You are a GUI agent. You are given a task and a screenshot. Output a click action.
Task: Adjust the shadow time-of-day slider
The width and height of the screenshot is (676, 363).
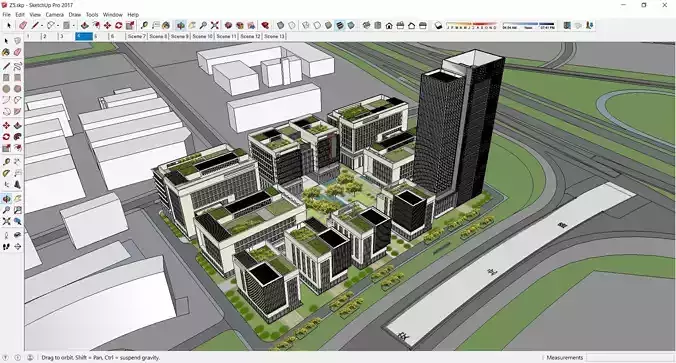tap(529, 25)
